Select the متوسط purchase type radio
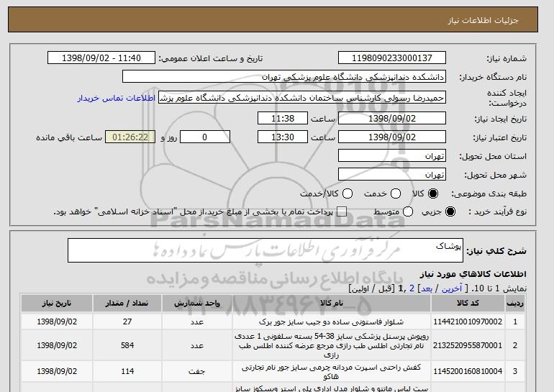Screen dimensions: 554x392 tap(408, 211)
